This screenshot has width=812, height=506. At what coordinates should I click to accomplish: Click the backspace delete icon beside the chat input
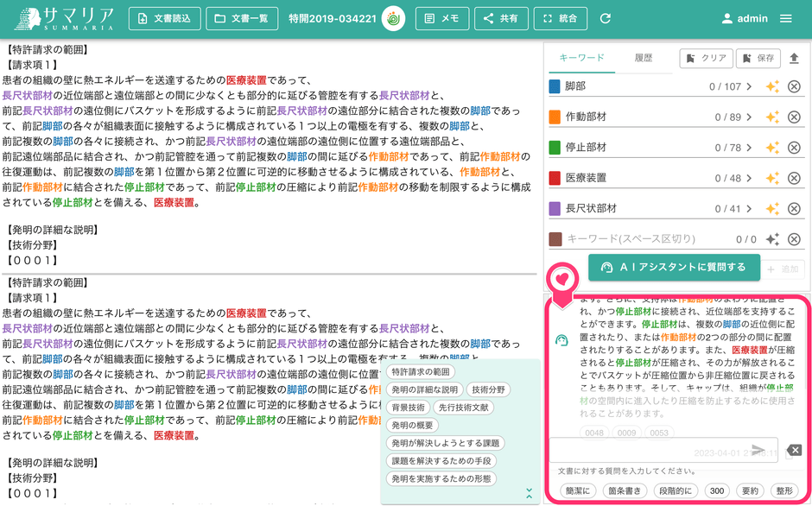coord(795,449)
